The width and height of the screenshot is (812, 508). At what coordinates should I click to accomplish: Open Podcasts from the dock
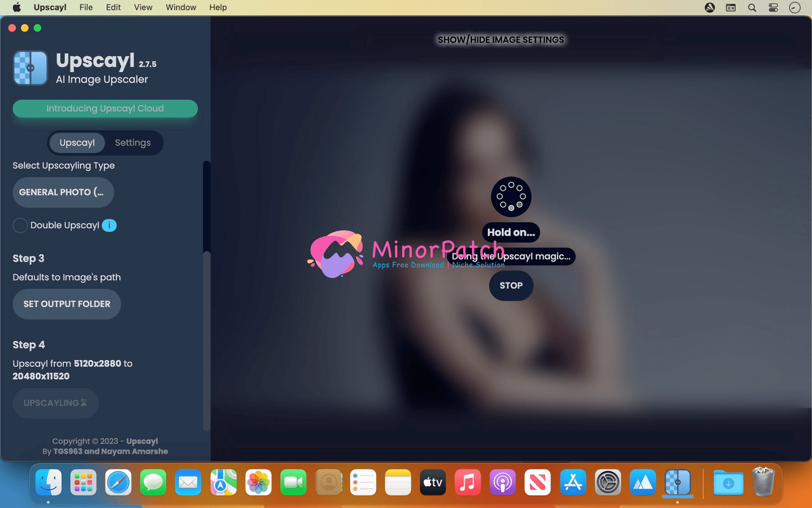coord(503,483)
